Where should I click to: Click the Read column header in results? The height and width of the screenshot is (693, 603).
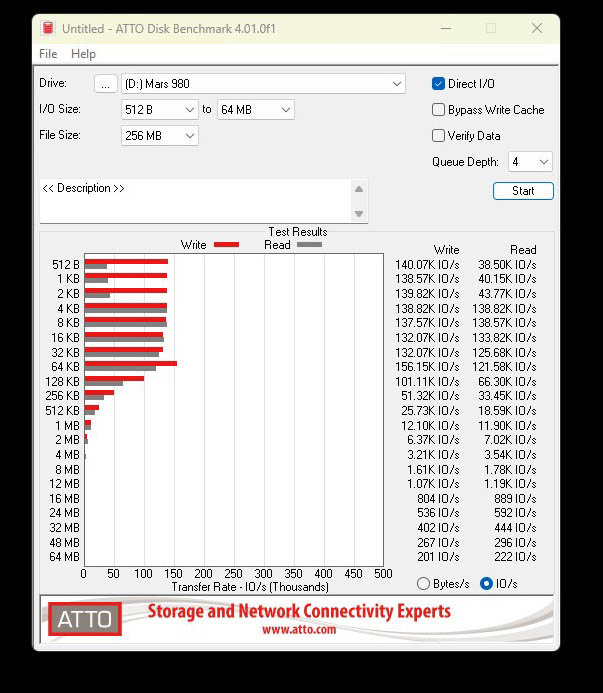click(x=523, y=250)
